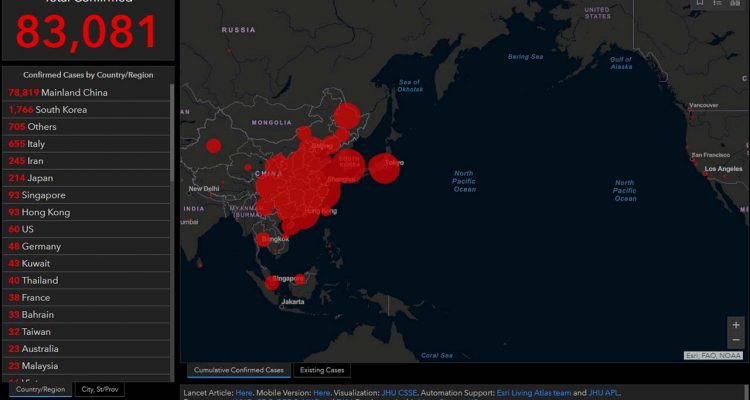Click the red circle near Singapore

click(271, 282)
